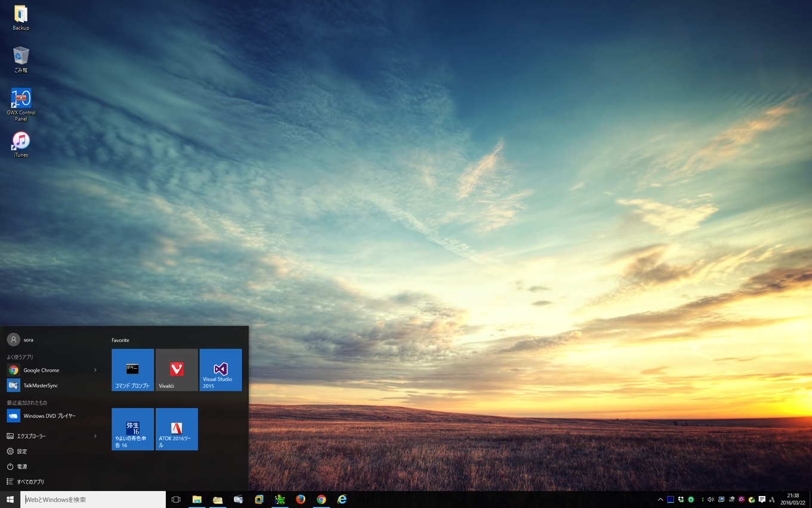Show hidden system tray icons
Screen dimensions: 812x508
click(660, 500)
